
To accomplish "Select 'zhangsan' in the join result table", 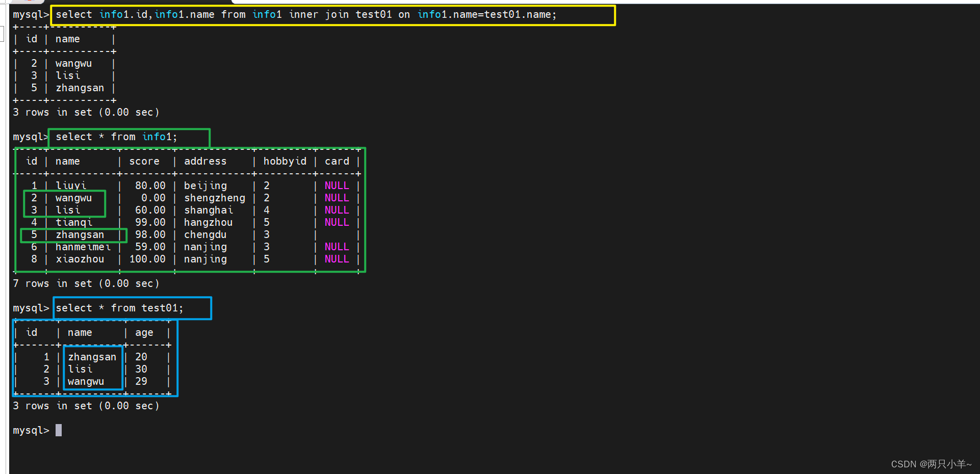I will coord(80,88).
